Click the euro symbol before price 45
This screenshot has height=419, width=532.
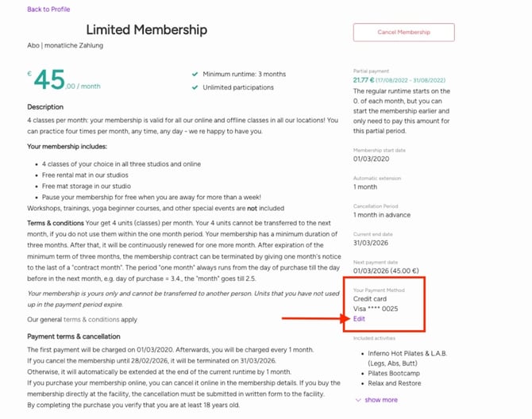(x=29, y=73)
